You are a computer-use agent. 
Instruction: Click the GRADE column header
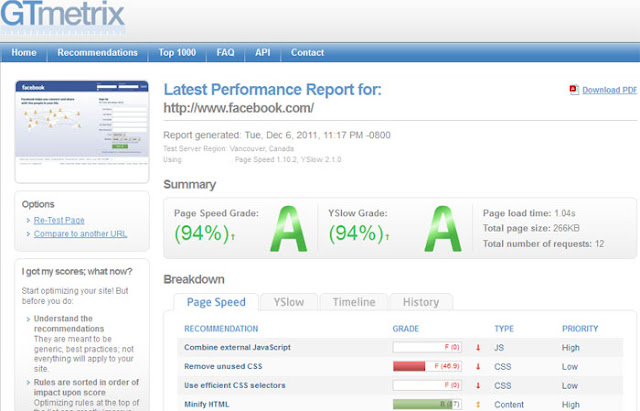(406, 329)
